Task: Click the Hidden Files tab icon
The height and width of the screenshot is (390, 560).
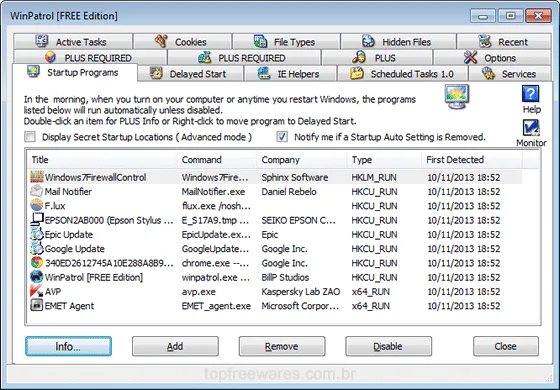Action: pyautogui.click(x=369, y=41)
